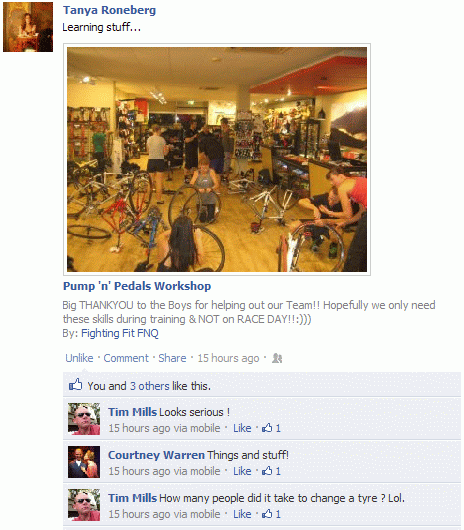Viewport: 464px width, 530px height.
Task: Like the 'change a tyre' comment
Action: click(x=242, y=514)
